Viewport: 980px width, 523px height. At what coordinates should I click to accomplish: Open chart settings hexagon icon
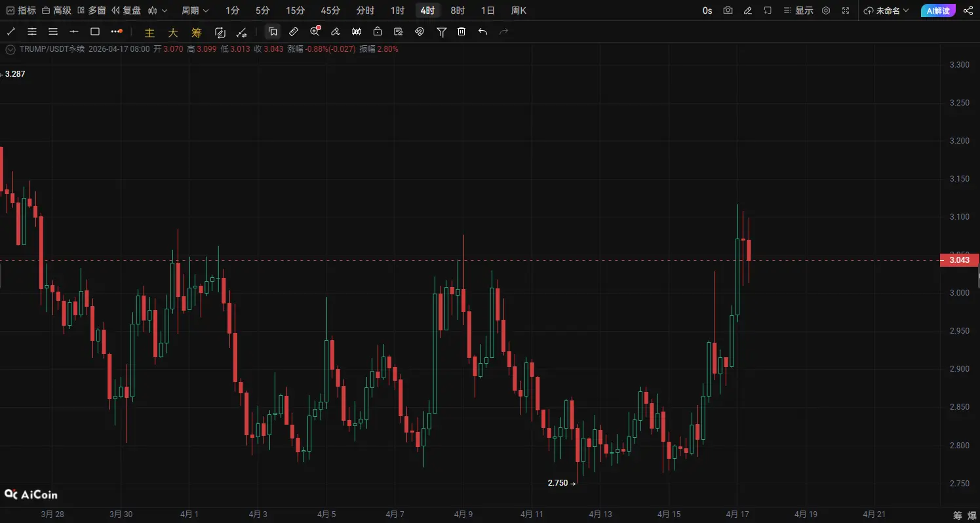click(826, 10)
